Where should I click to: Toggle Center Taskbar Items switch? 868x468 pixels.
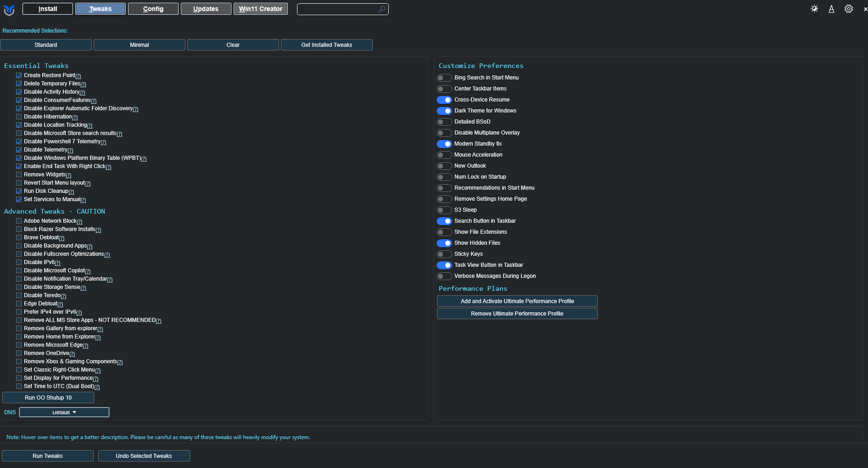(444, 89)
